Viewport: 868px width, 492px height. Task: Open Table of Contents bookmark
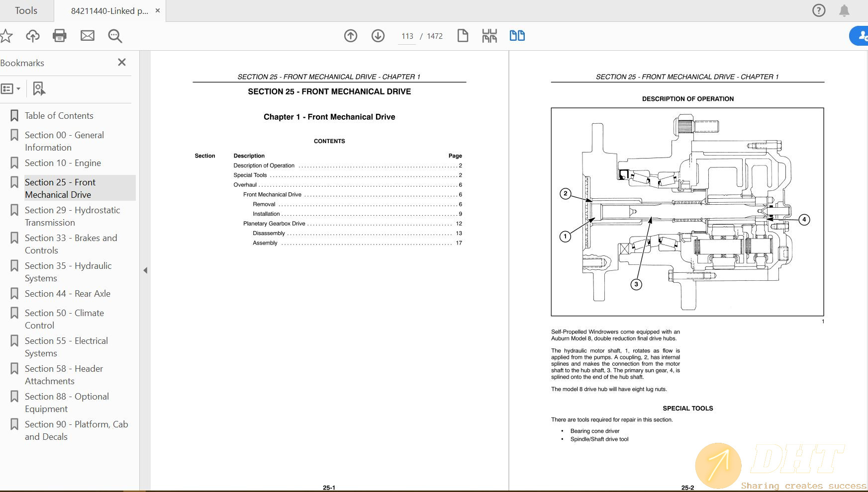(59, 116)
